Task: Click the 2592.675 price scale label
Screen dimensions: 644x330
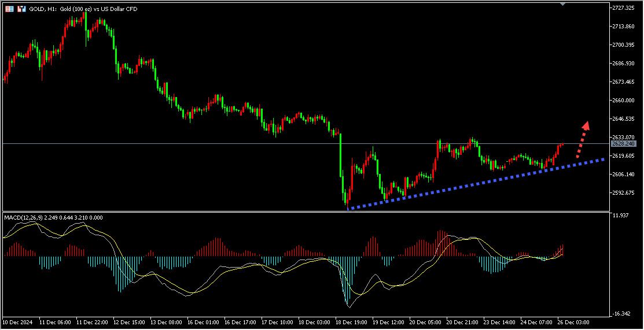Action: (624, 193)
